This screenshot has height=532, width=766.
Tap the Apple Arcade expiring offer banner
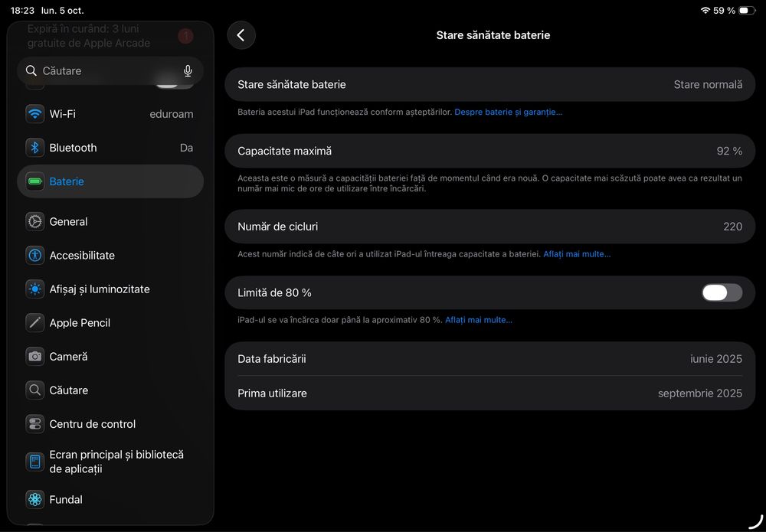[x=110, y=36]
